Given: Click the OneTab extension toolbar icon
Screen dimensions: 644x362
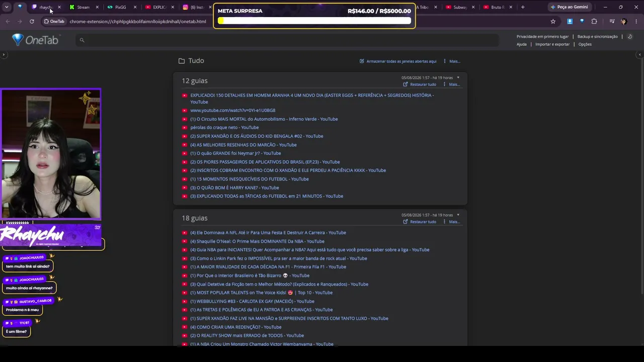Looking at the screenshot, I should (582, 22).
